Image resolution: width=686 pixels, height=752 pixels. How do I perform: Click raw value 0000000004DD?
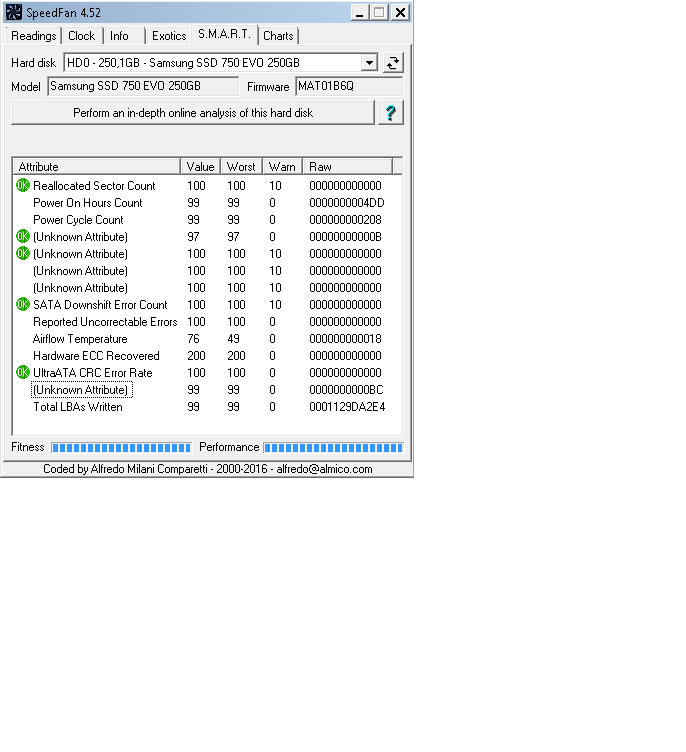[347, 203]
